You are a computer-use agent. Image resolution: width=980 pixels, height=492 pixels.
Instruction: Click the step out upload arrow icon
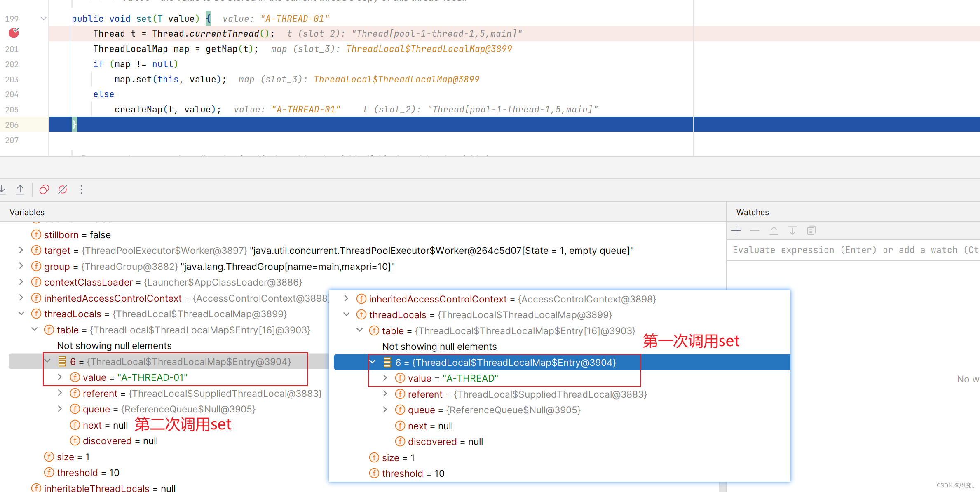[x=20, y=190]
